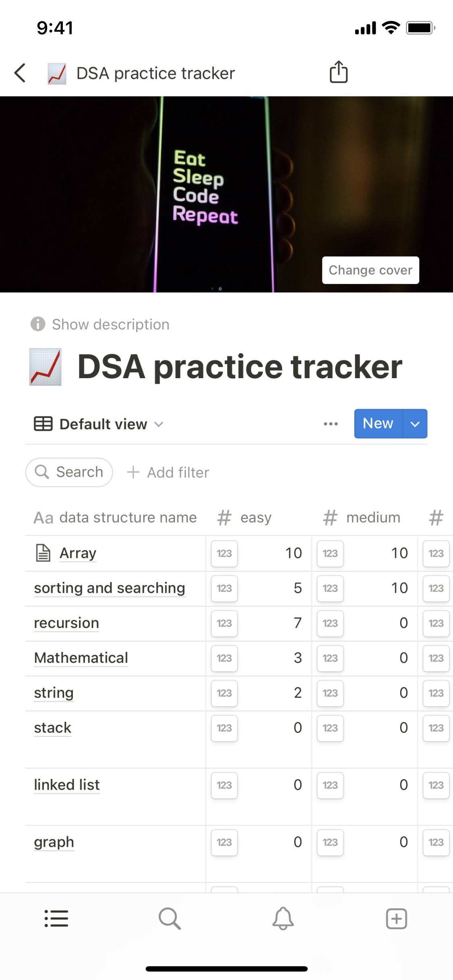Tap the database Search field
This screenshot has width=453, height=980.
click(x=69, y=472)
